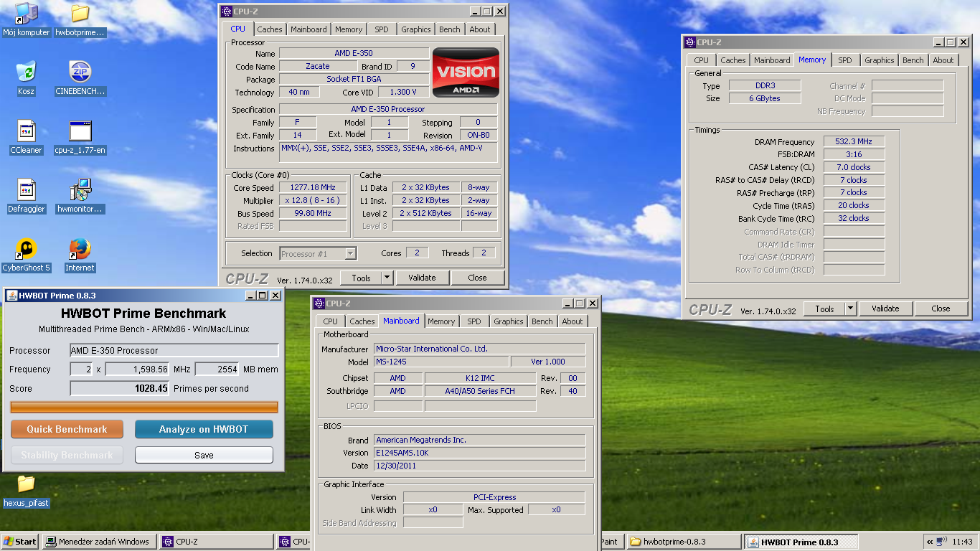980x551 pixels.
Task: Click the Tools button in the CPU window
Action: tap(361, 278)
